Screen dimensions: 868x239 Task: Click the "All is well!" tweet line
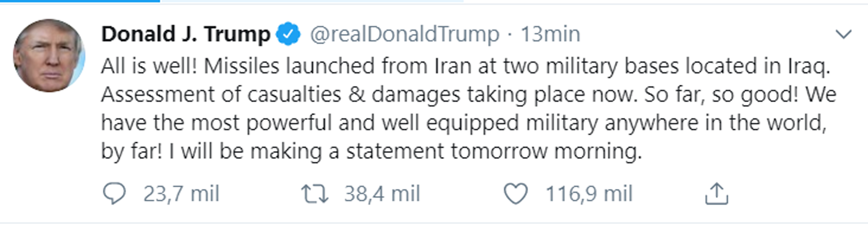coord(465,66)
